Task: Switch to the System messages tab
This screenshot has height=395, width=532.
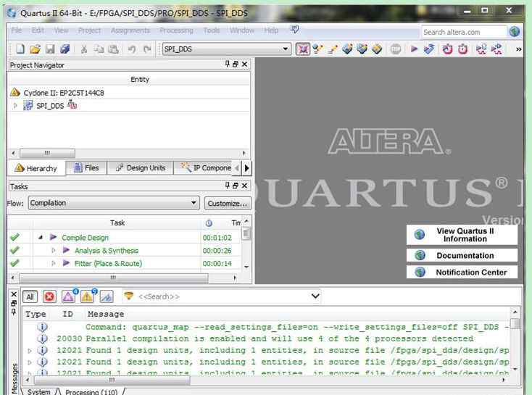Action: point(38,391)
